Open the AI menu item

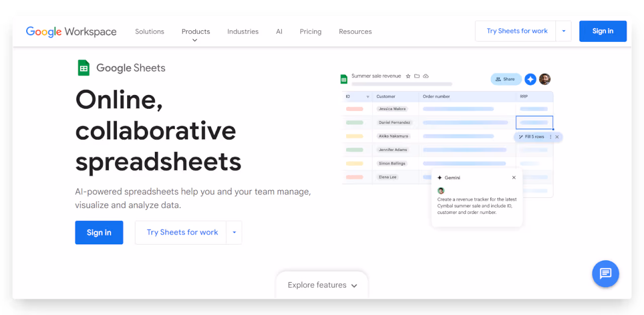279,31
